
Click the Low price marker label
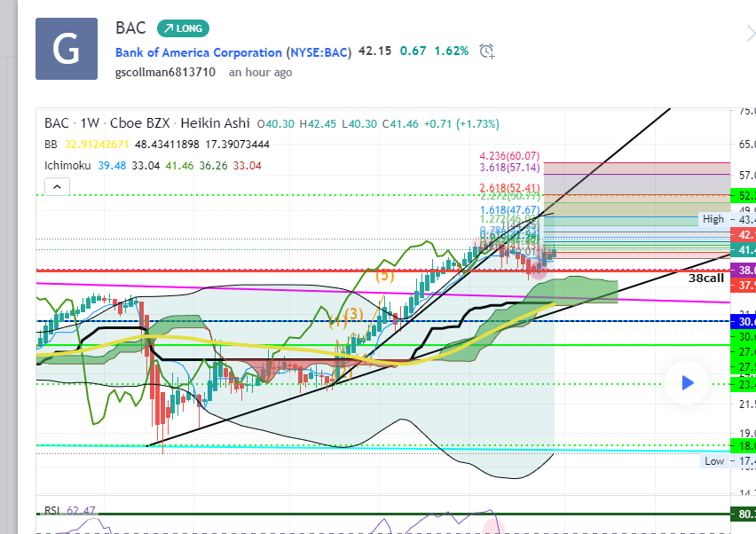[x=713, y=461]
